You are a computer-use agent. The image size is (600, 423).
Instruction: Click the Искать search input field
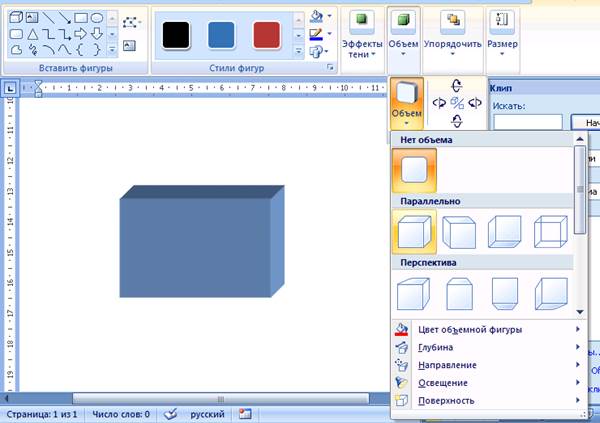pyautogui.click(x=528, y=122)
